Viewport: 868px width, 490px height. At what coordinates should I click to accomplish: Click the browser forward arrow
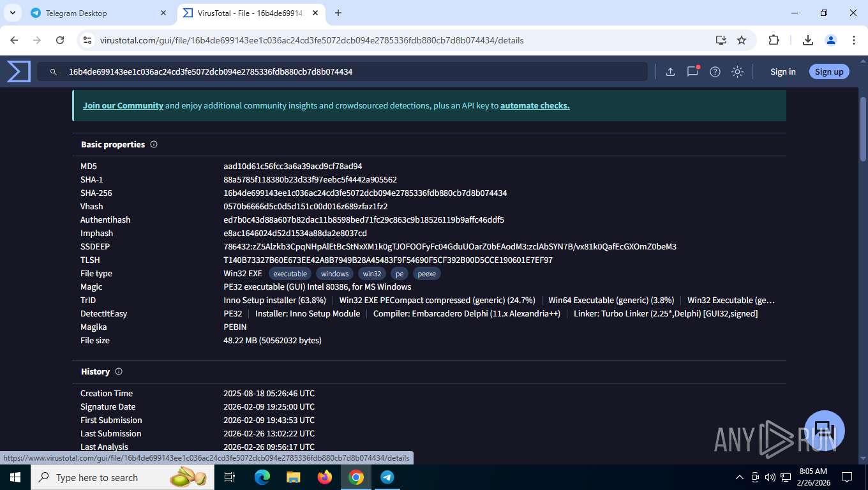tap(37, 40)
